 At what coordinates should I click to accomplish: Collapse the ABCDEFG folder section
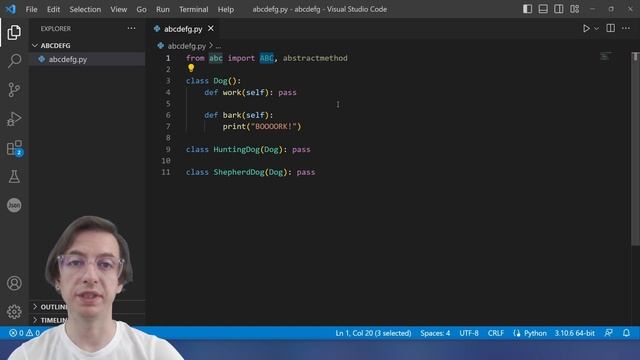(x=87, y=45)
